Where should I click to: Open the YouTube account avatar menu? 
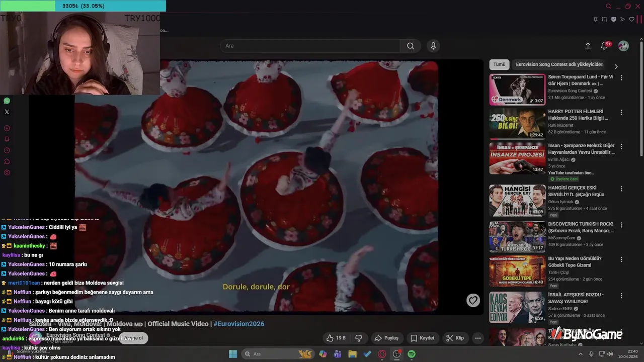(x=623, y=46)
